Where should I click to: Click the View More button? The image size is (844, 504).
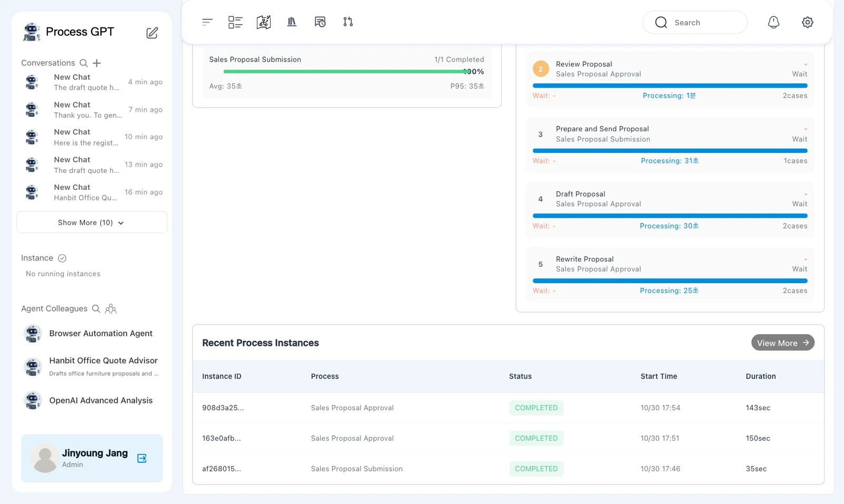783,343
